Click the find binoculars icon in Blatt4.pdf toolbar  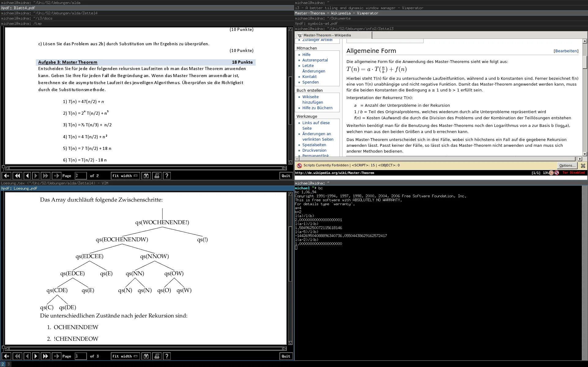click(146, 176)
